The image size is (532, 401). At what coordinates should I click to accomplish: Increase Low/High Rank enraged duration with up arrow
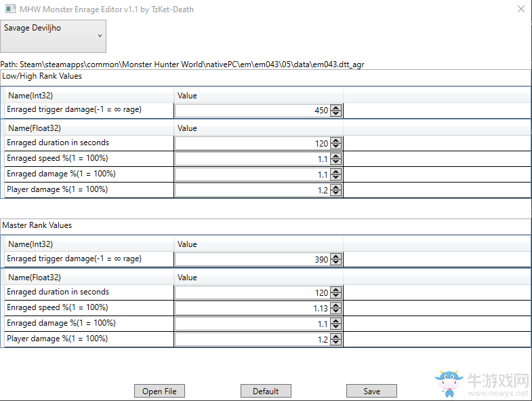[x=336, y=140]
